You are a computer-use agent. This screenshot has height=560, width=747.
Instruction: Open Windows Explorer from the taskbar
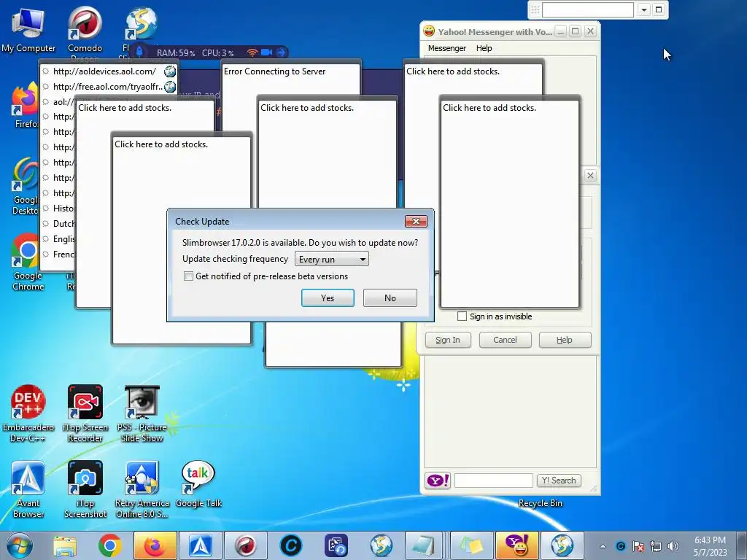click(x=65, y=545)
